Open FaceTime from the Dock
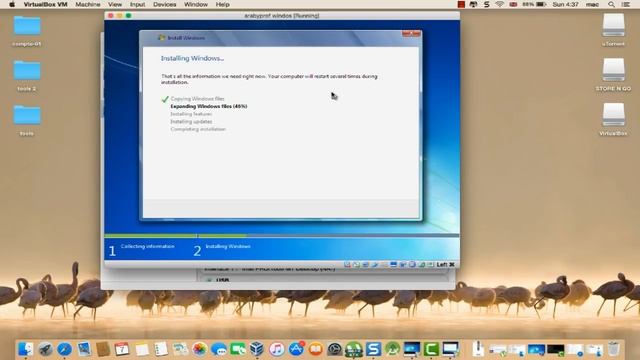 tap(238, 349)
